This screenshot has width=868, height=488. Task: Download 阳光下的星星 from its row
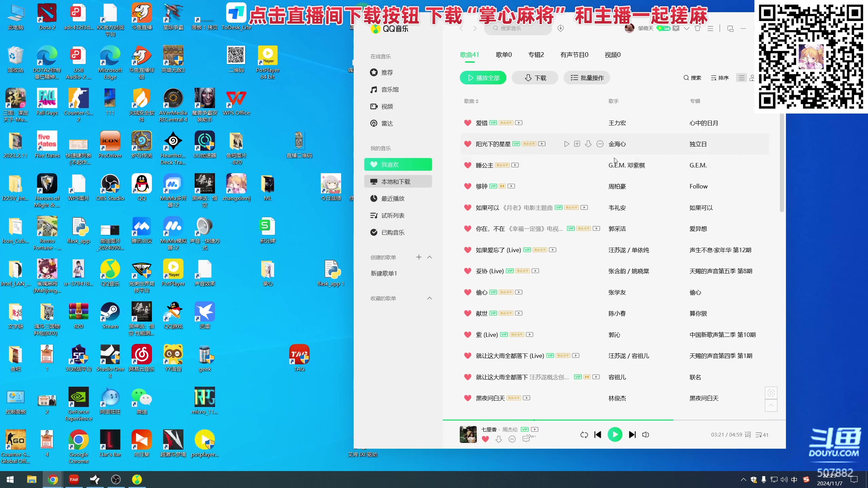coord(588,144)
